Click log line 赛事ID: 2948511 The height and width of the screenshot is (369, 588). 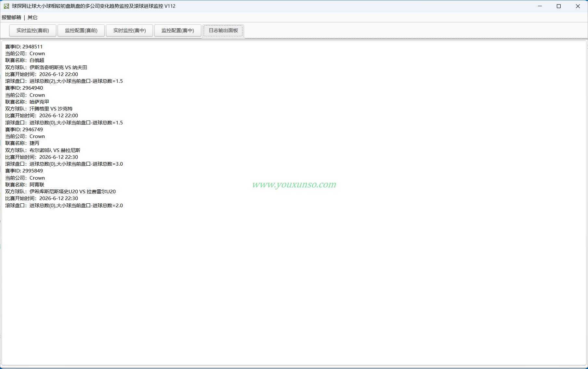pyautogui.click(x=24, y=47)
